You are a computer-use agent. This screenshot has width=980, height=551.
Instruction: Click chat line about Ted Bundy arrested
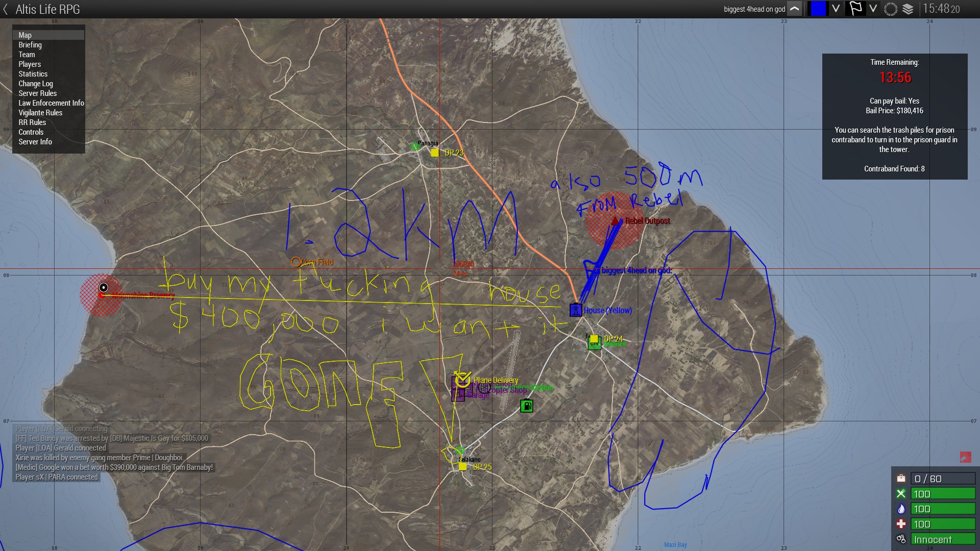click(x=112, y=438)
